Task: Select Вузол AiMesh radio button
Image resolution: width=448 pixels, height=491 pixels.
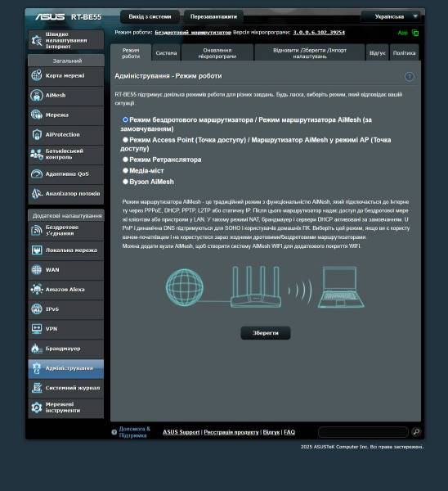Action: (x=125, y=182)
